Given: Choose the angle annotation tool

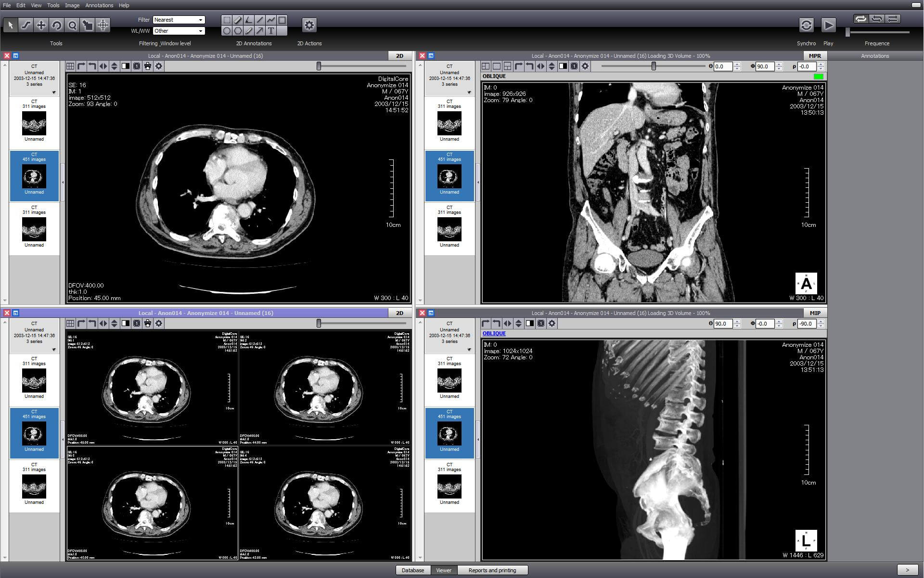Looking at the screenshot, I should click(249, 20).
